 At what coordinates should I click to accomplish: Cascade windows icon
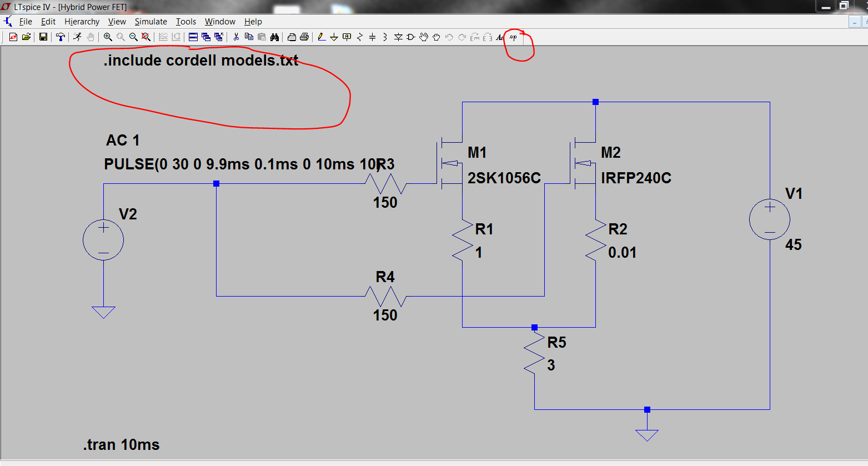click(205, 37)
